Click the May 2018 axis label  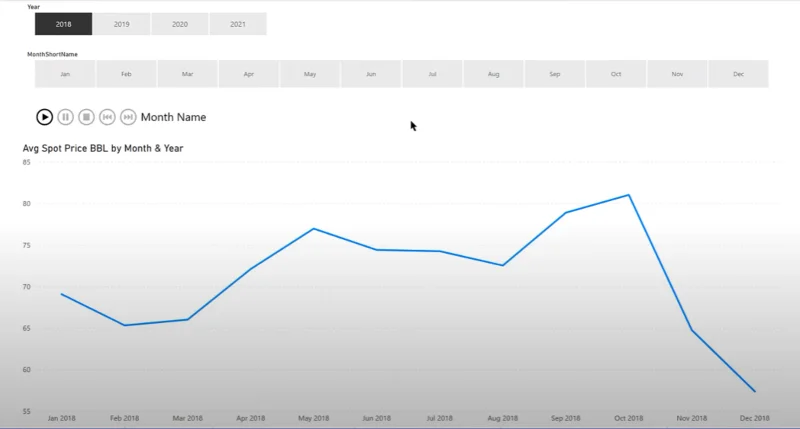click(x=313, y=418)
